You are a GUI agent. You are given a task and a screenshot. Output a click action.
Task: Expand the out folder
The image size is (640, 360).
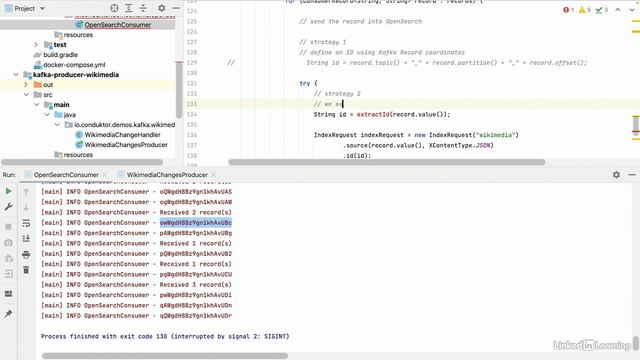pos(26,84)
